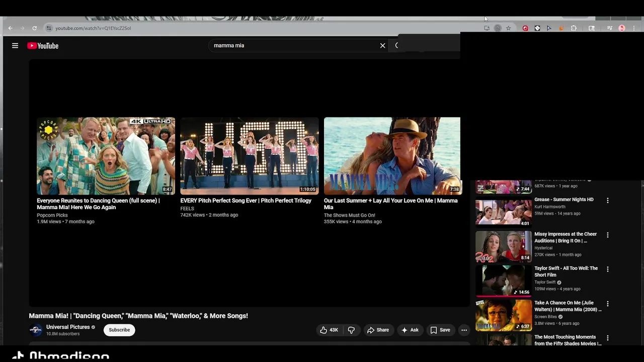The width and height of the screenshot is (644, 362).
Task: Open the orange extension icon
Action: [x=561, y=28]
